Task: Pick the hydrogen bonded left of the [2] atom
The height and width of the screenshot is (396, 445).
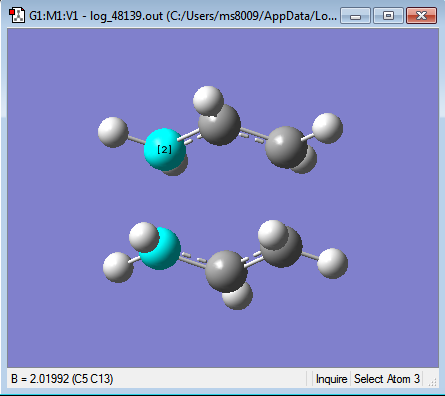Action: pos(113,132)
